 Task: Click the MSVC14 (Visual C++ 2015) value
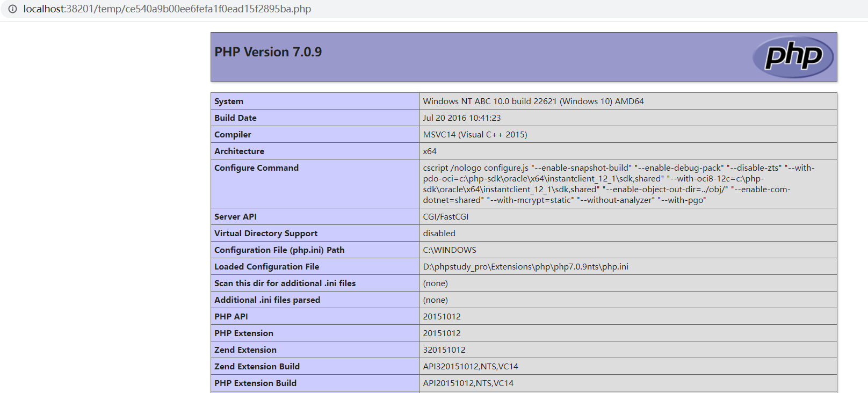pyautogui.click(x=475, y=135)
